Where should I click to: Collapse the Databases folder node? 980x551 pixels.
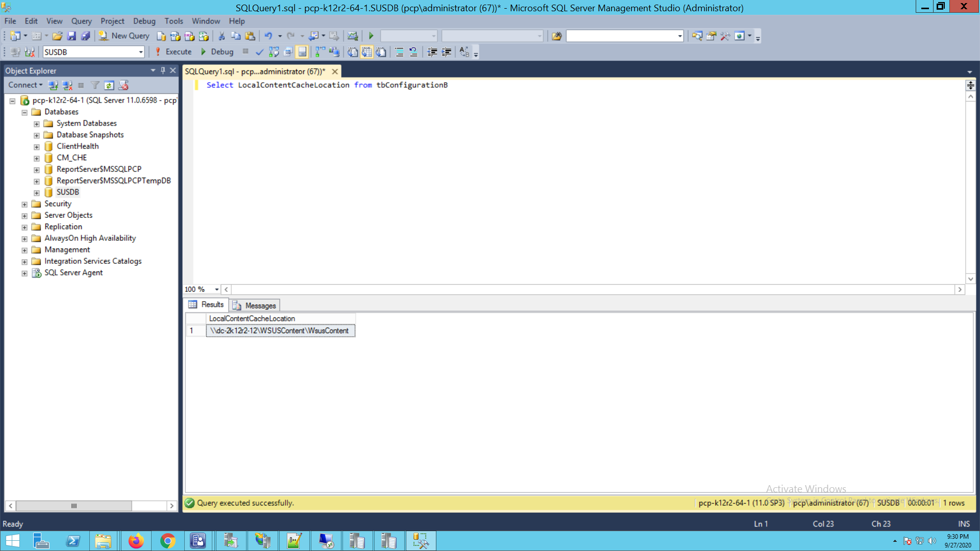24,112
